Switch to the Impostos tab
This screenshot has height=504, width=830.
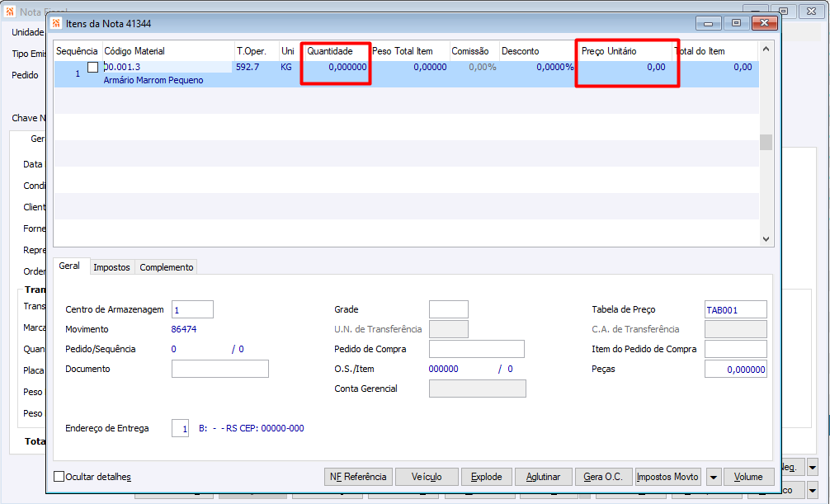111,267
